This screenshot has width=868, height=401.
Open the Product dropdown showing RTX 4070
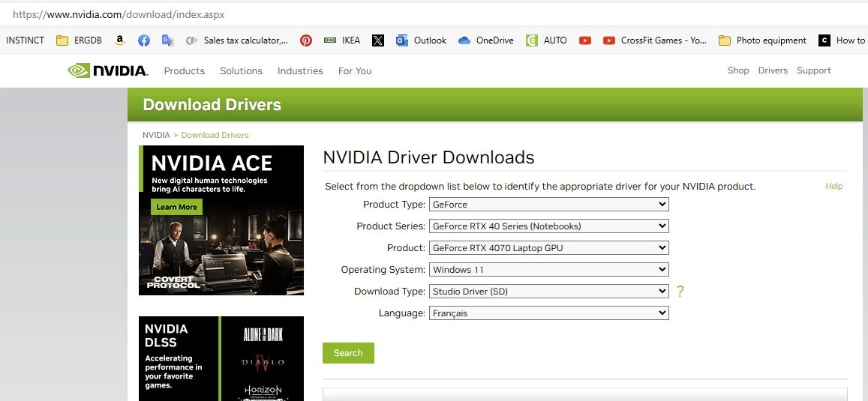[x=549, y=248]
